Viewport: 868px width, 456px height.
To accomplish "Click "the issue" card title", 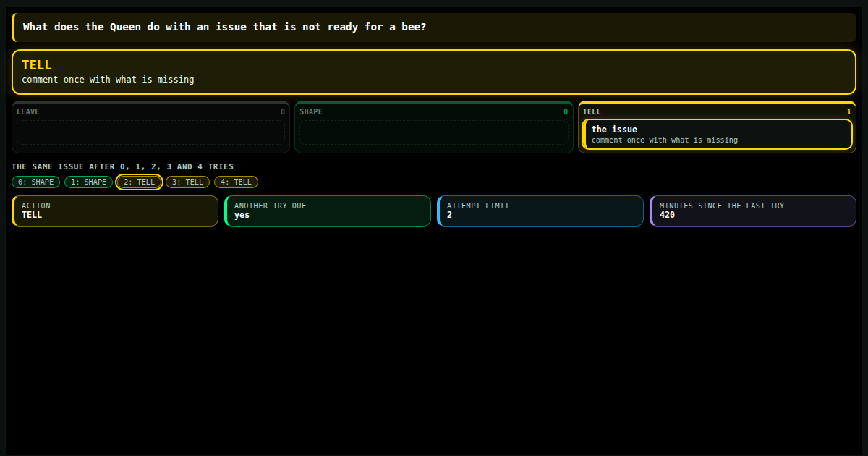I will [x=615, y=130].
